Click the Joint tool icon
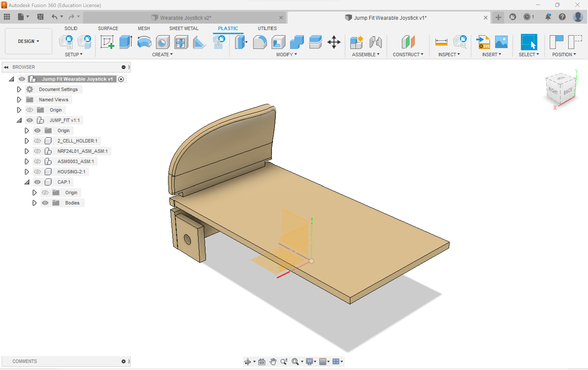588x370 pixels. (x=375, y=42)
